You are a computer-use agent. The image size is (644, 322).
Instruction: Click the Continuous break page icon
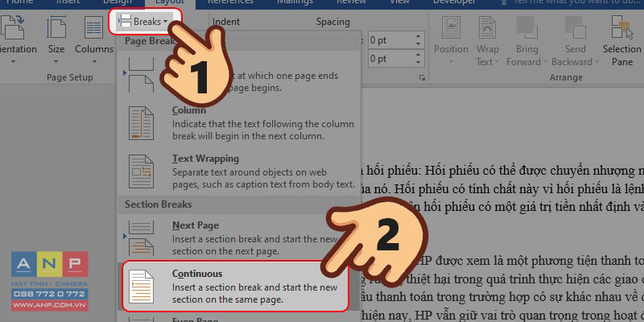point(141,287)
